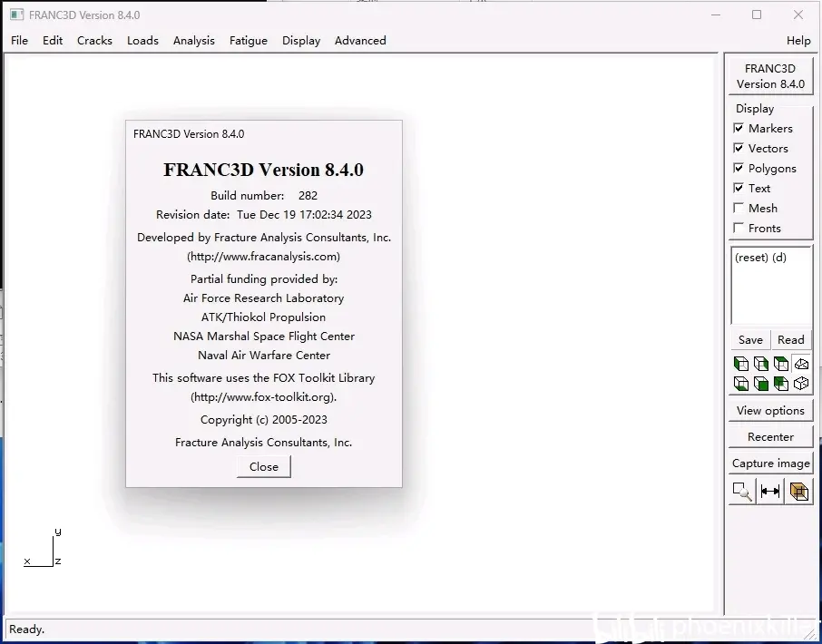The height and width of the screenshot is (644, 822).
Task: Select the left-face view cube icon
Action: pos(741,364)
